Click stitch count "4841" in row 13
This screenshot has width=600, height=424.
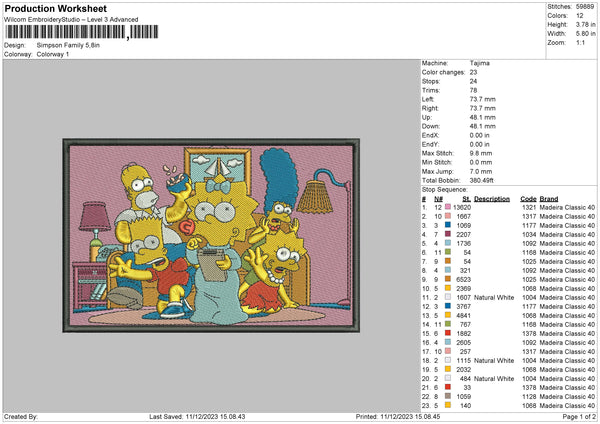point(463,315)
